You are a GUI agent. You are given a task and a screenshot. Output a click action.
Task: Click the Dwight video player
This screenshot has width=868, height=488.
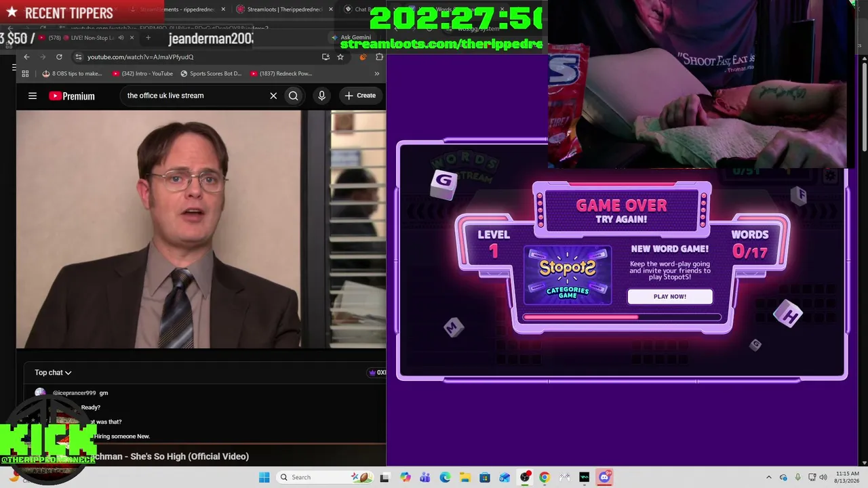click(201, 230)
